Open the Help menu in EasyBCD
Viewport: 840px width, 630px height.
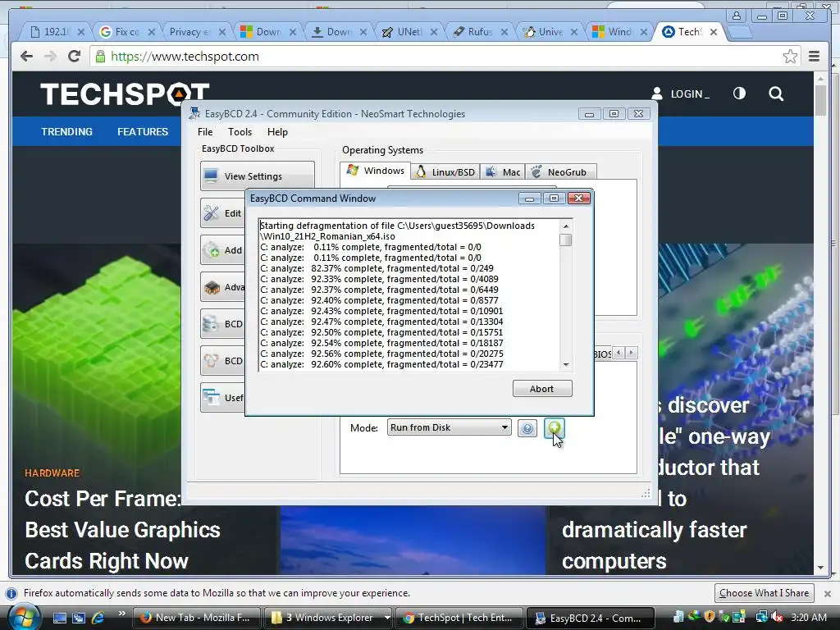(x=277, y=132)
